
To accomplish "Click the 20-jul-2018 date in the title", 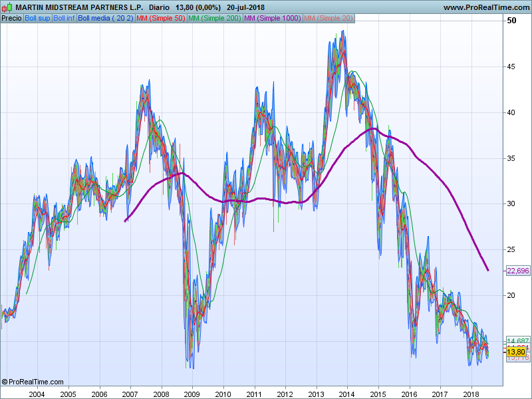I will pos(245,7).
